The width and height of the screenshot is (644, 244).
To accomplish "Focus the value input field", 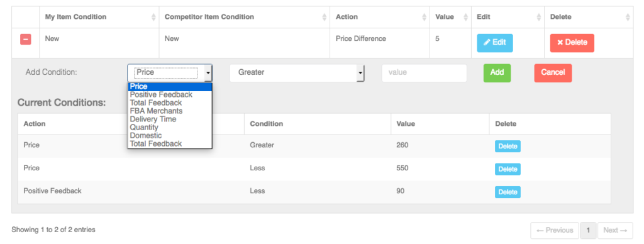I will [425, 73].
